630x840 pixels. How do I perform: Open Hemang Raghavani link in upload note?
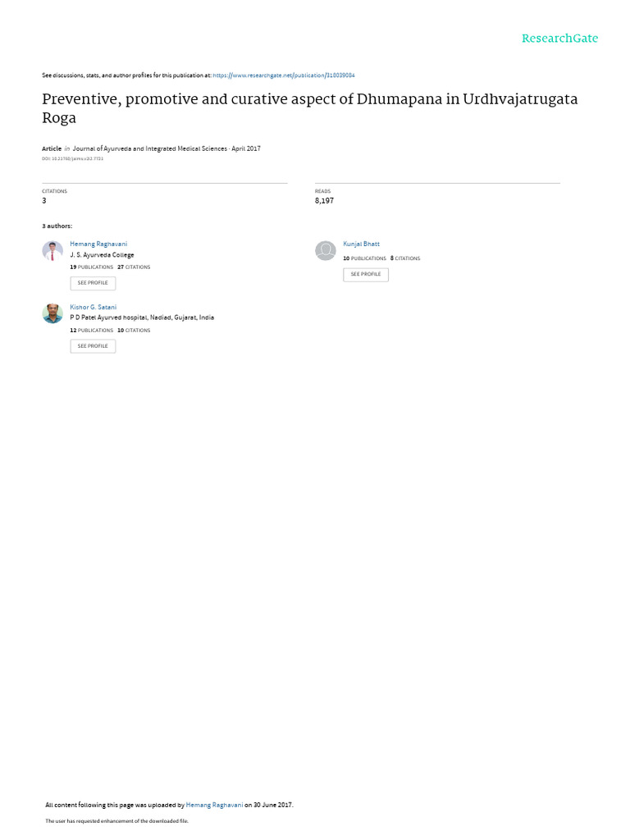tap(214, 805)
